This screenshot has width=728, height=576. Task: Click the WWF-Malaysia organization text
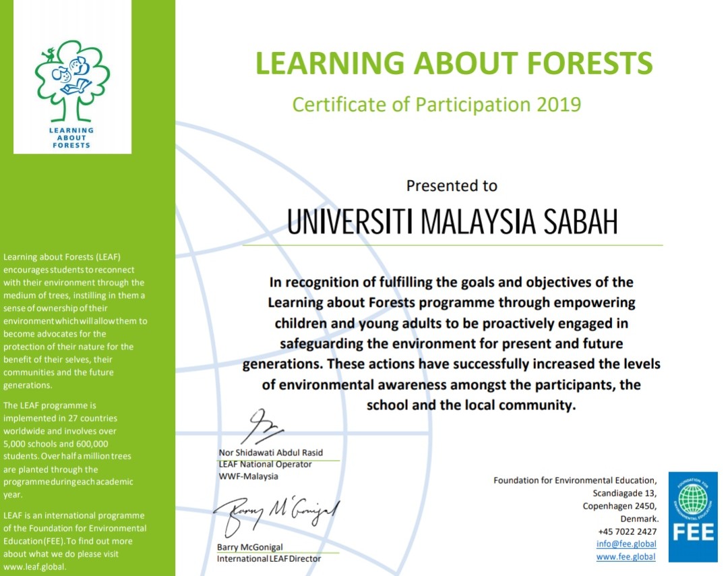247,476
